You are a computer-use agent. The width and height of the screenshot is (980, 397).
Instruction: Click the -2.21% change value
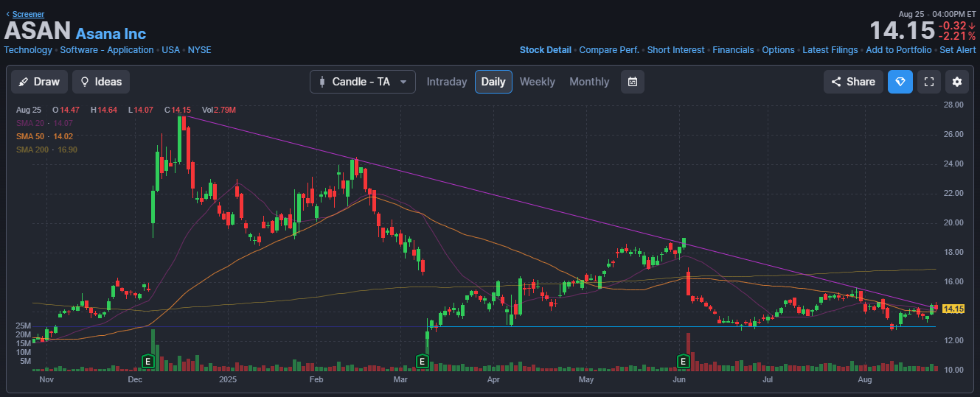[956, 36]
